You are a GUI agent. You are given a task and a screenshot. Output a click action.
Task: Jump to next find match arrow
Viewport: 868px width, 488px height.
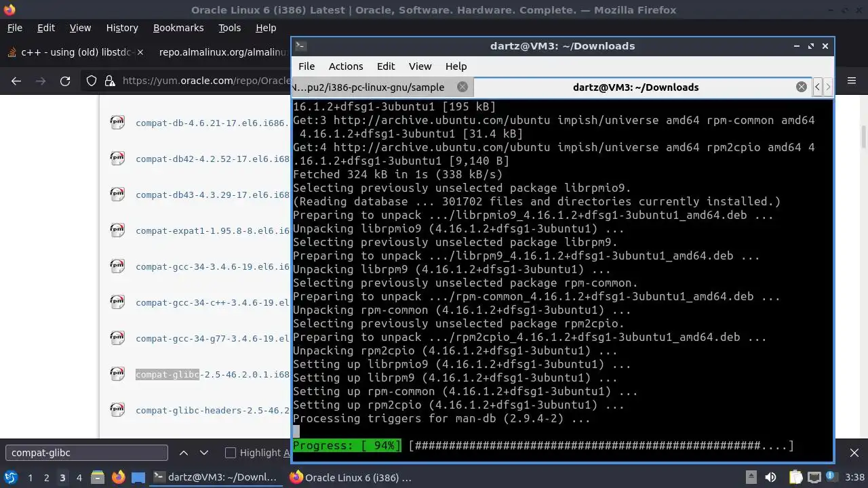click(203, 453)
